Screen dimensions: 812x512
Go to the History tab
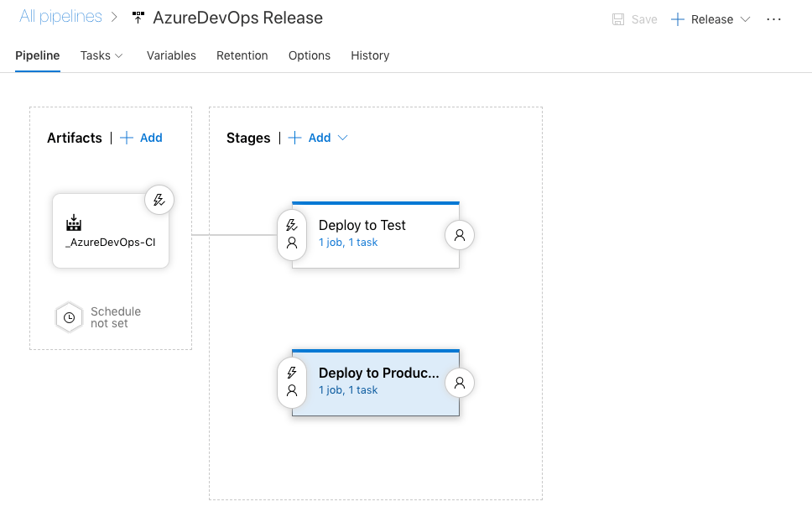tap(370, 55)
